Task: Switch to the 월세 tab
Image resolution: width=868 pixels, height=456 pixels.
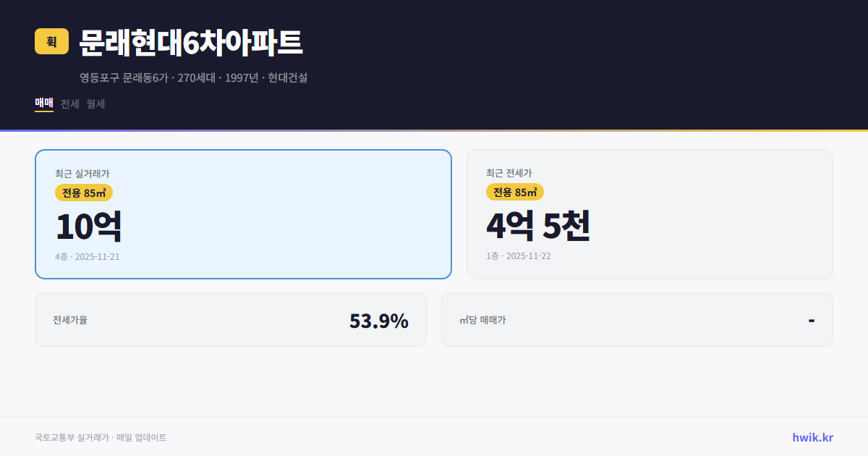Action: tap(95, 104)
